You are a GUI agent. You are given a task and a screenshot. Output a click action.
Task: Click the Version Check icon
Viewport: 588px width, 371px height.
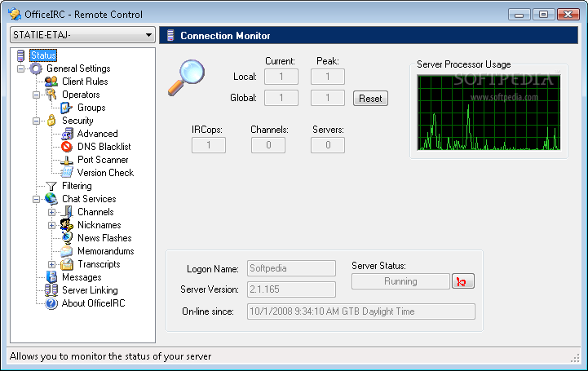pyautogui.click(x=67, y=173)
